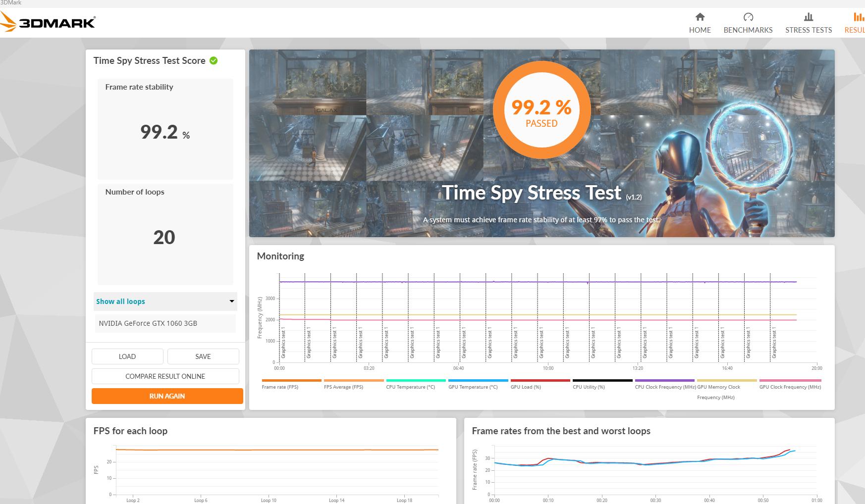Click the LOAD button
Screen dimensions: 865x504
(127, 356)
